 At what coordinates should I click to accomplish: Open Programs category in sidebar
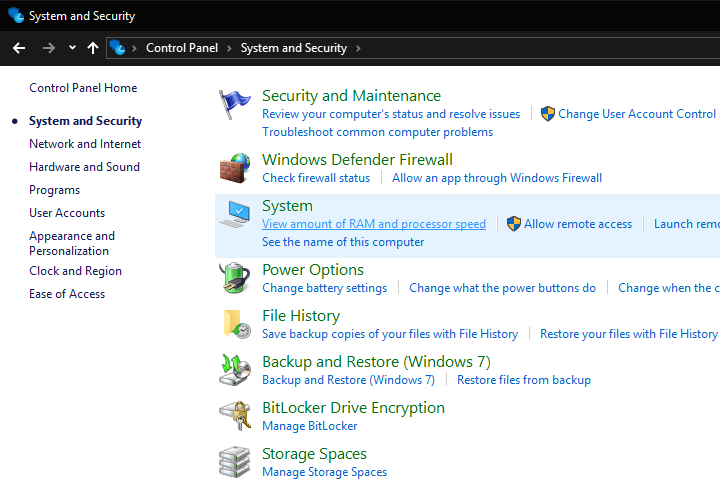[x=55, y=190]
